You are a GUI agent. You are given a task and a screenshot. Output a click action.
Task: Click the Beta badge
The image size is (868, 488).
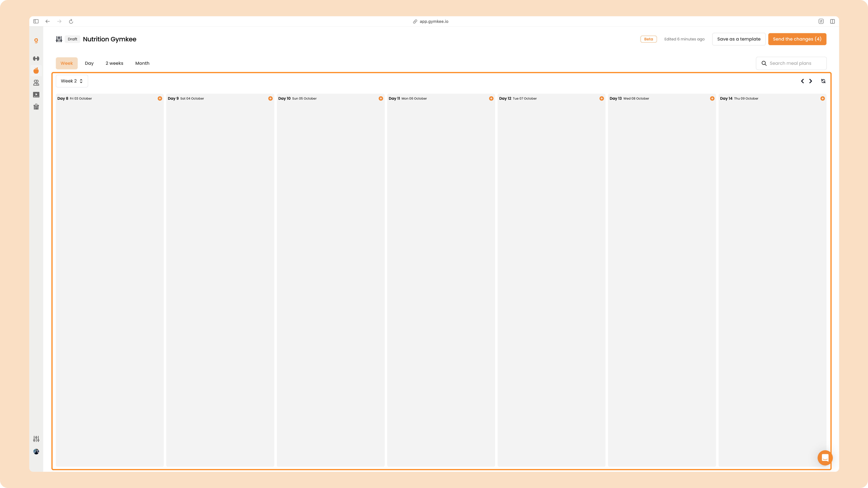[x=648, y=39]
